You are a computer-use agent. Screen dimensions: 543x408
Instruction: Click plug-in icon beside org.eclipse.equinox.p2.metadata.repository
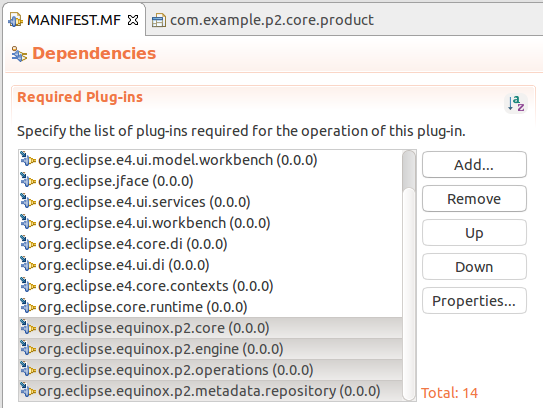(x=28, y=390)
